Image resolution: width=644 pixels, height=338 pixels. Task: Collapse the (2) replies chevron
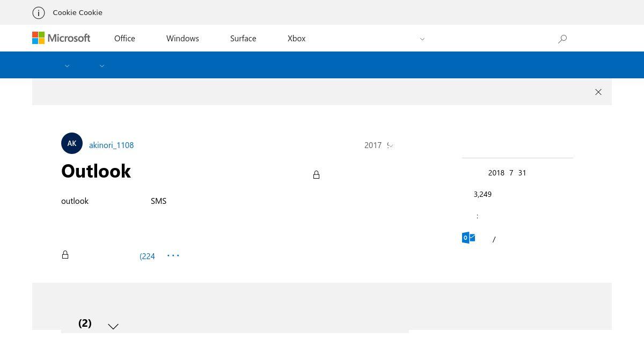tap(113, 326)
